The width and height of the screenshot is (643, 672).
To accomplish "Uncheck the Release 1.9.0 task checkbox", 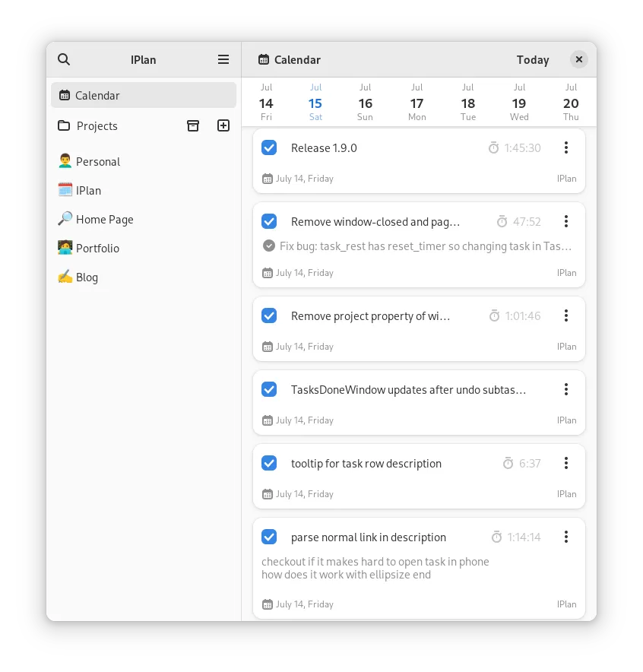I will [x=269, y=147].
